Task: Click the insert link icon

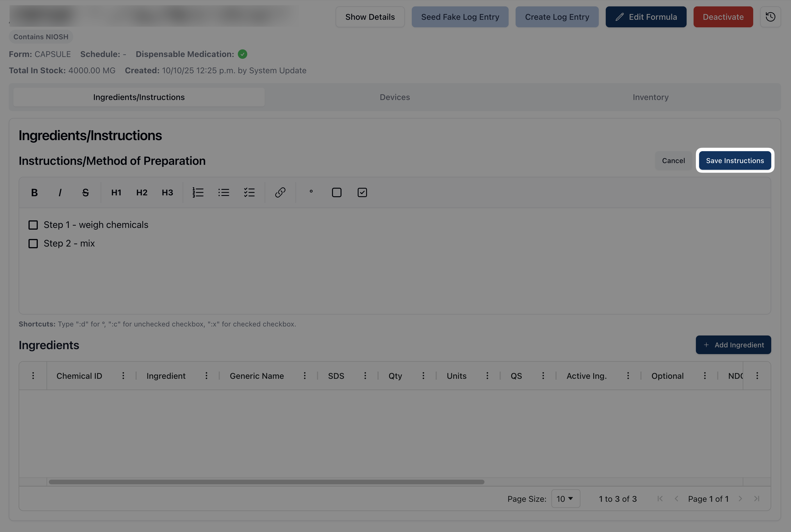Action: click(280, 192)
